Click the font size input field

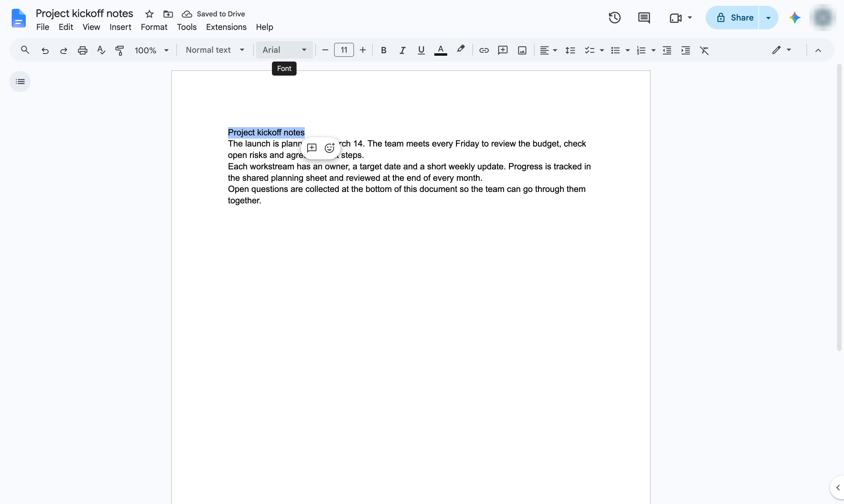(344, 50)
